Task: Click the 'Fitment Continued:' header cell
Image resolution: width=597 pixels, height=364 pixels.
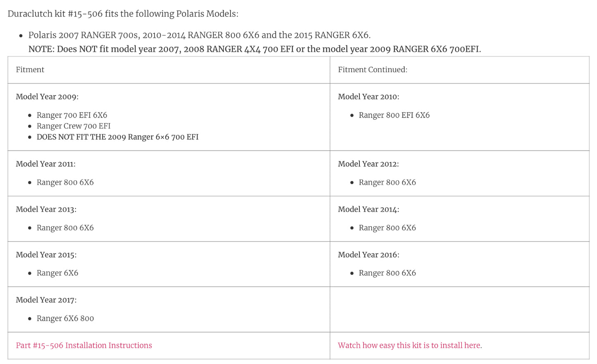Action: [372, 70]
